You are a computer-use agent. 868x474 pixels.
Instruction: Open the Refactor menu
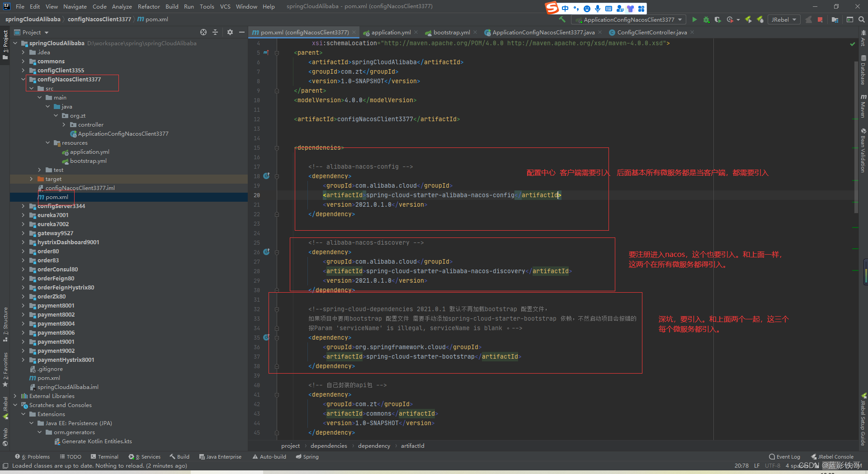149,6
